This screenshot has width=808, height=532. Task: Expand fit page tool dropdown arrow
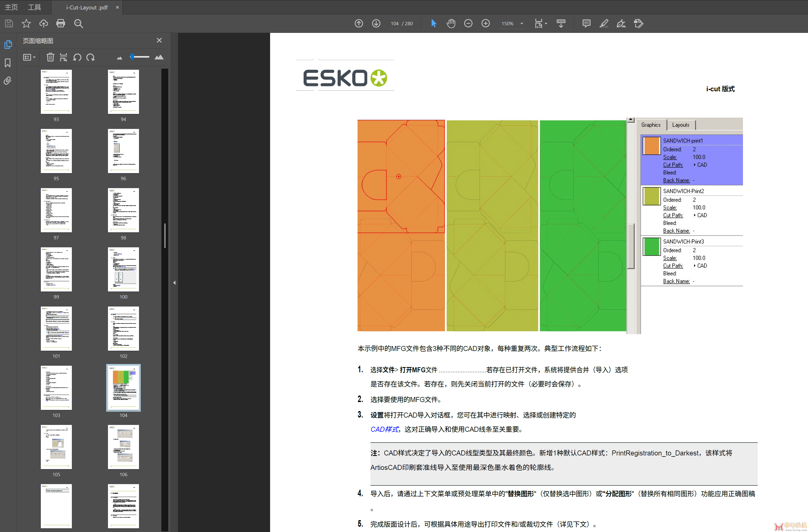point(546,23)
